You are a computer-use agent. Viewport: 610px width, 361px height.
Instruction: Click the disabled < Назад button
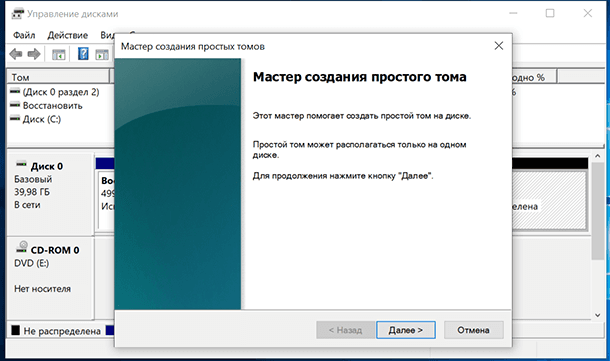click(x=345, y=330)
